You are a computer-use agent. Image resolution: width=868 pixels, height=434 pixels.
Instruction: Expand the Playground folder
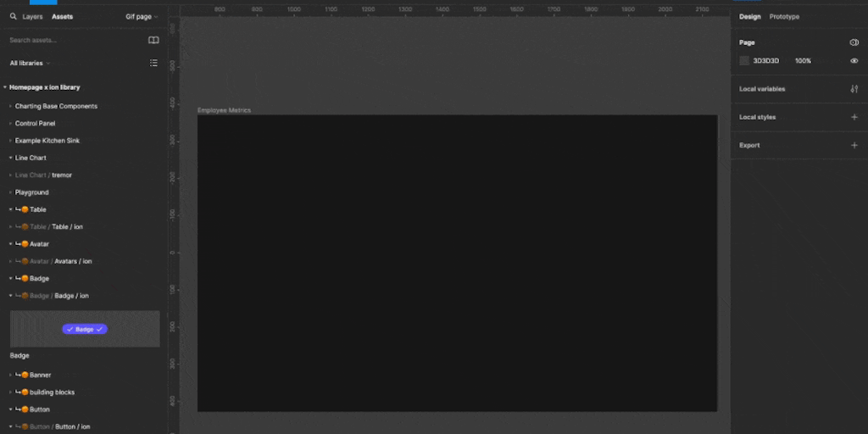tap(10, 192)
